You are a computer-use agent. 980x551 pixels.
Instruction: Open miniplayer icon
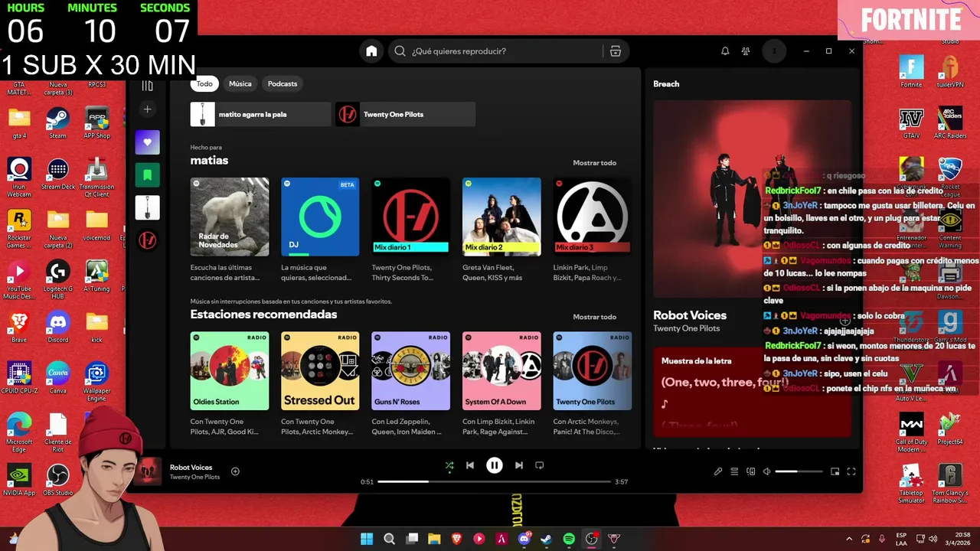pyautogui.click(x=835, y=471)
